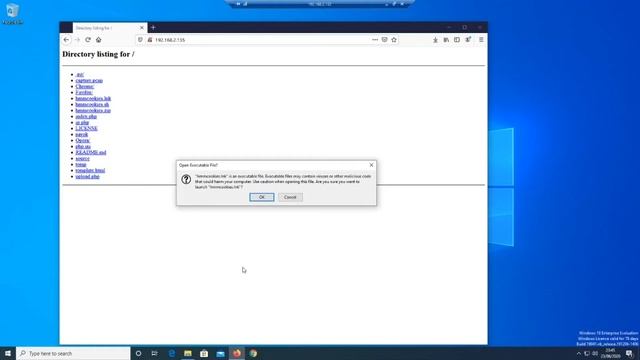Screen dimensions: 640x360
Task: Show hidden system tray icons
Action: coord(578,353)
